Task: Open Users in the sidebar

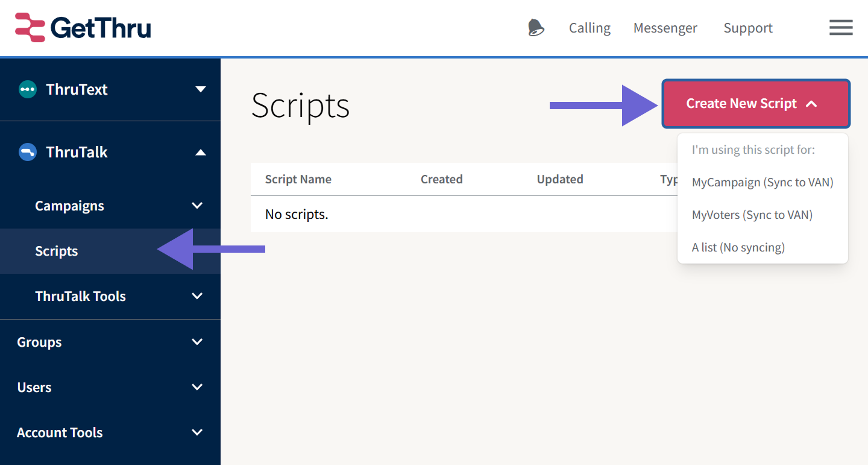Action: (34, 387)
